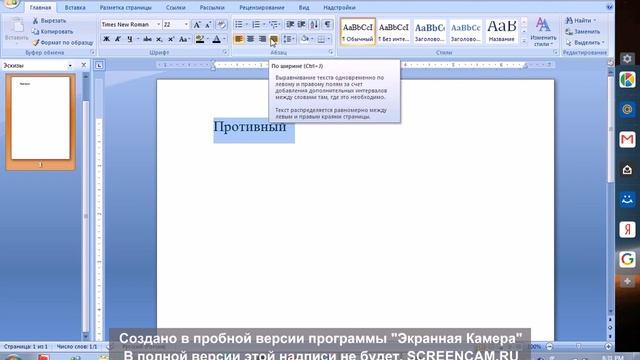This screenshot has height=360, width=640.
Task: Toggle subscript (x₂) formatting
Action: [159, 39]
